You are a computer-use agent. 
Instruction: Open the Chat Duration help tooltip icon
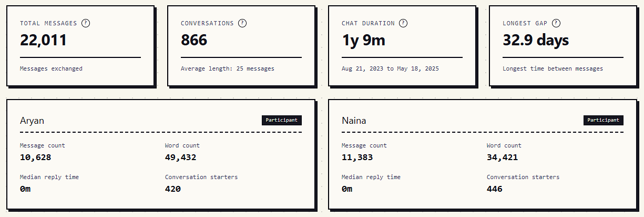403,23
